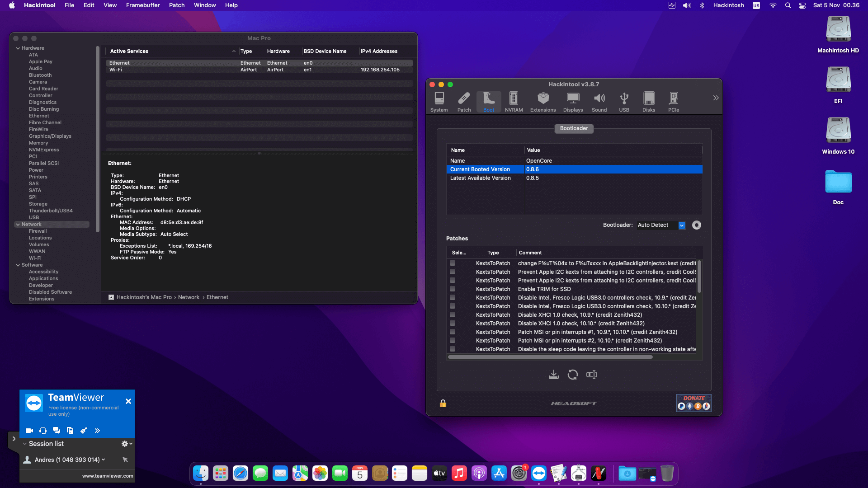Sort by Active Services column header
Image resolution: width=868 pixels, height=488 pixels.
click(171, 51)
